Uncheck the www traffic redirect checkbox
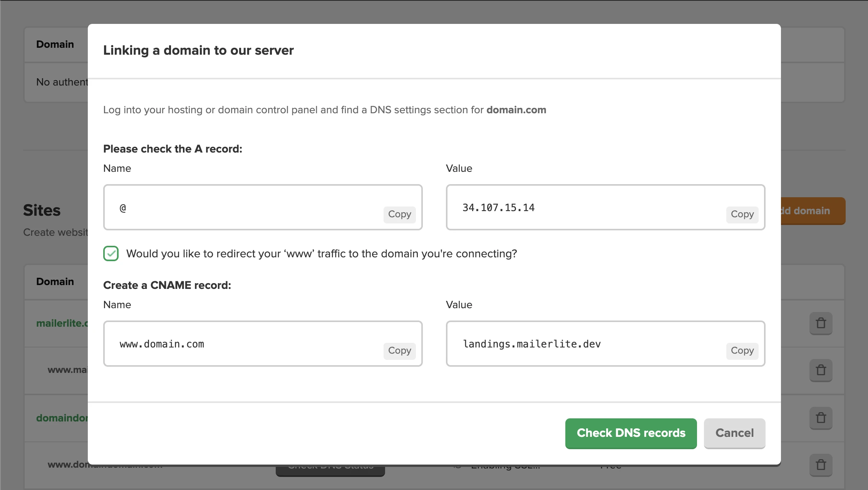 [111, 253]
